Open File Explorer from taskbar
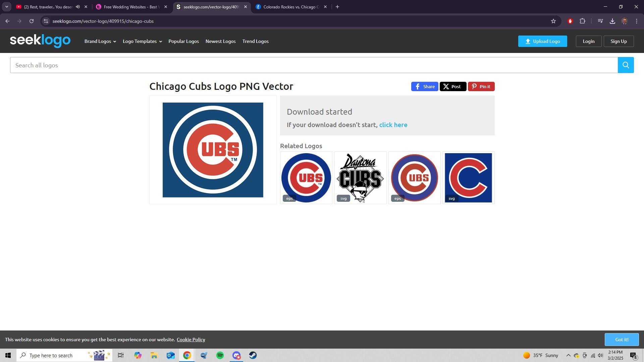The width and height of the screenshot is (644, 362). click(x=154, y=355)
